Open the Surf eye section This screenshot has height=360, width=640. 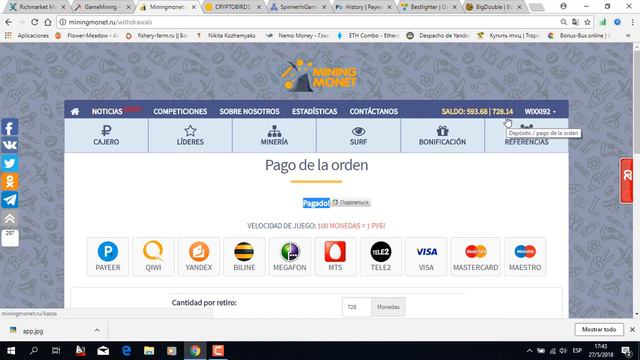coord(358,136)
